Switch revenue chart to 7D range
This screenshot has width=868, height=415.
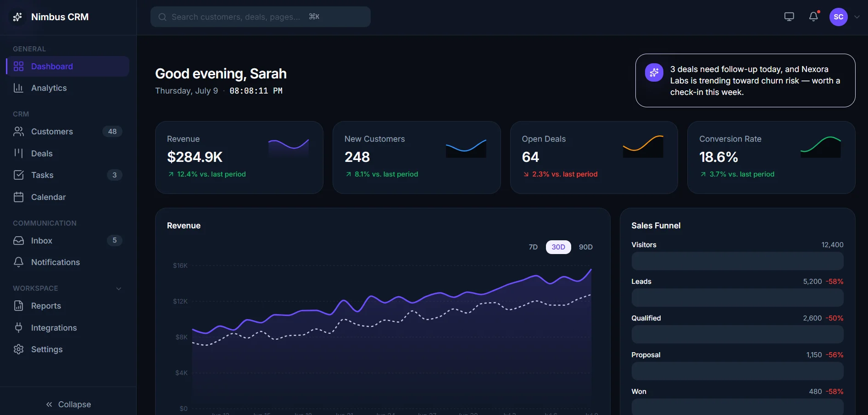coord(533,247)
